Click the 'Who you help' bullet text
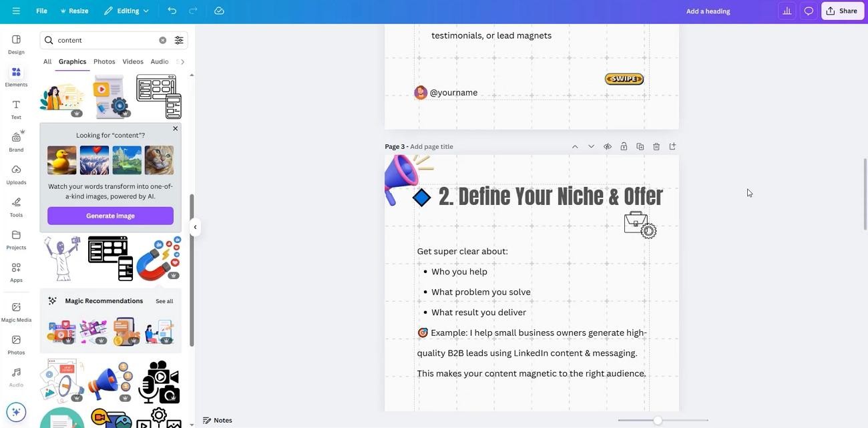This screenshot has width=868, height=428. (459, 272)
